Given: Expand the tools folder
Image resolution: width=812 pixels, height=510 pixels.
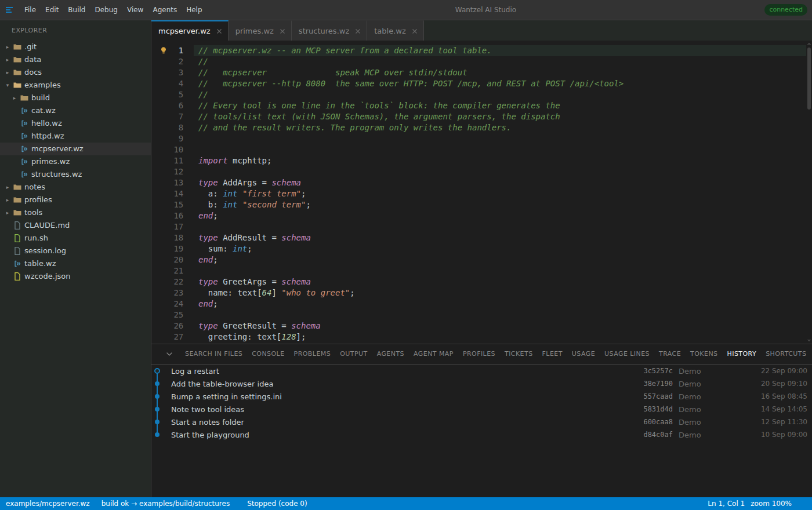Looking at the screenshot, I should pos(8,213).
